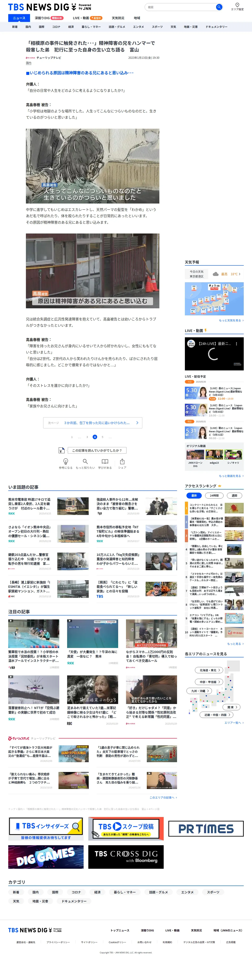Open ranking 1 red creature thumbnail
This screenshot has height=980, width=252.
tap(234, 508)
